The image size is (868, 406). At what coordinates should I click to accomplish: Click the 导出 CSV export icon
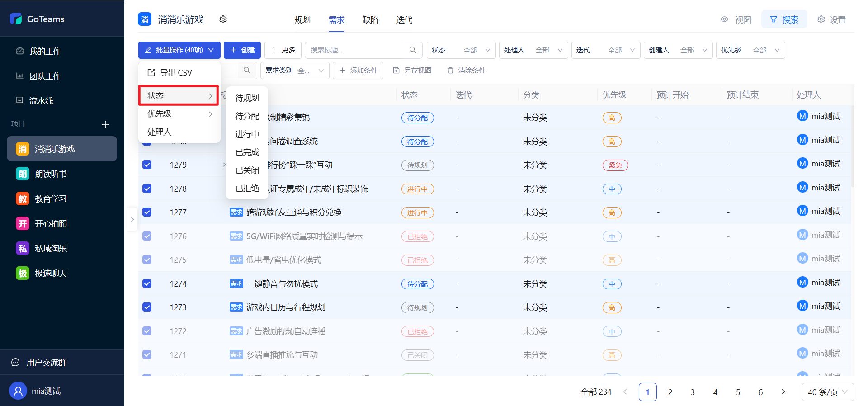pos(151,72)
